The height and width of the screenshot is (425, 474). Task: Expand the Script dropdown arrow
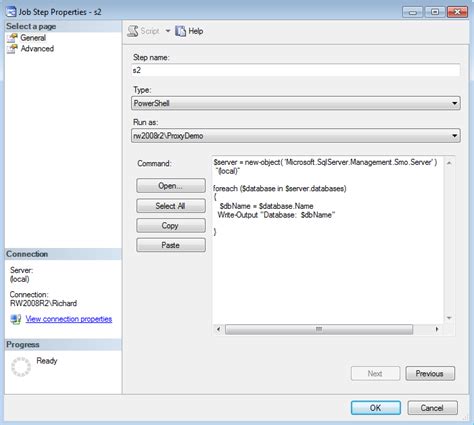point(168,31)
